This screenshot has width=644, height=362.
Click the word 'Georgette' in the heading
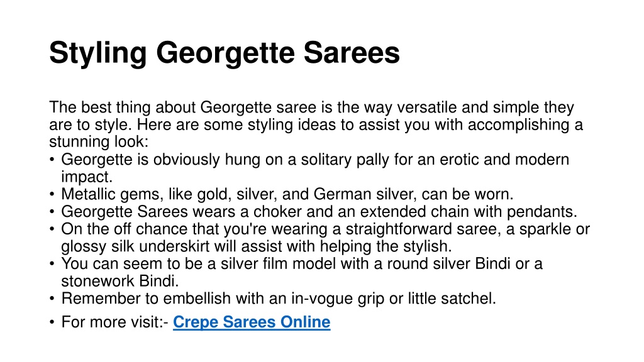225,54
